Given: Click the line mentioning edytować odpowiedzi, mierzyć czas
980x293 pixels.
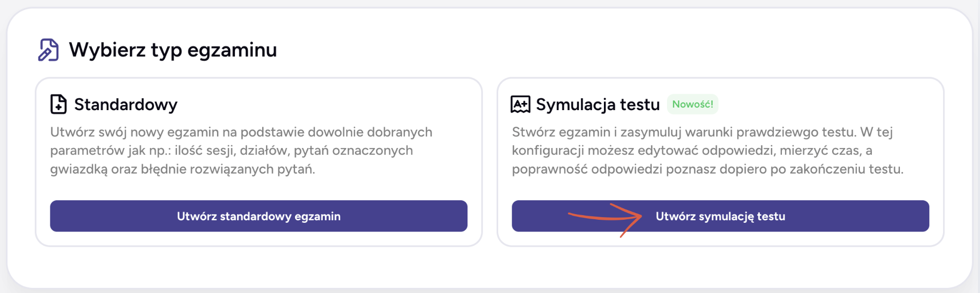Looking at the screenshot, I should click(x=692, y=151).
